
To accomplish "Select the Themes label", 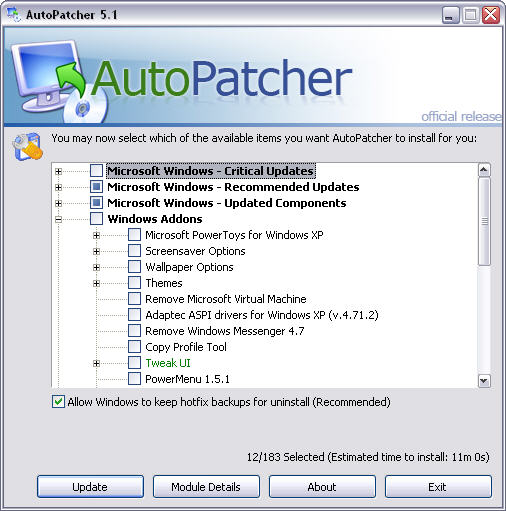I will pos(164,283).
